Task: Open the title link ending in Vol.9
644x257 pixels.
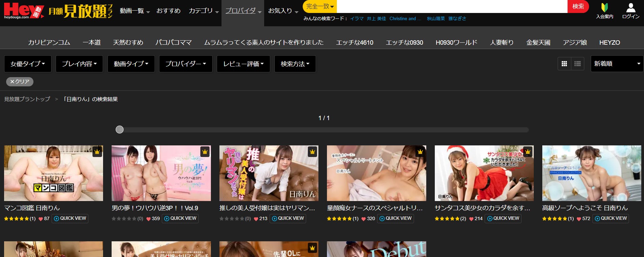Action: pyautogui.click(x=155, y=208)
